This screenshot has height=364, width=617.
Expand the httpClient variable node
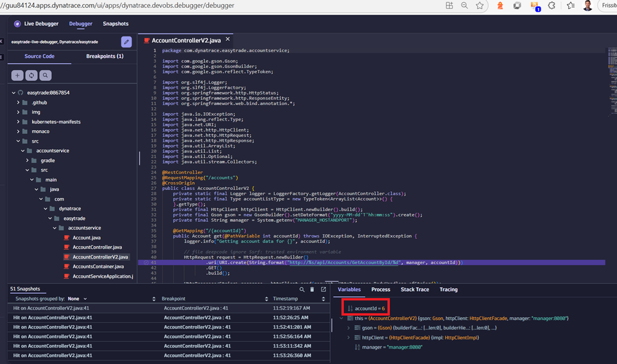[x=348, y=337]
